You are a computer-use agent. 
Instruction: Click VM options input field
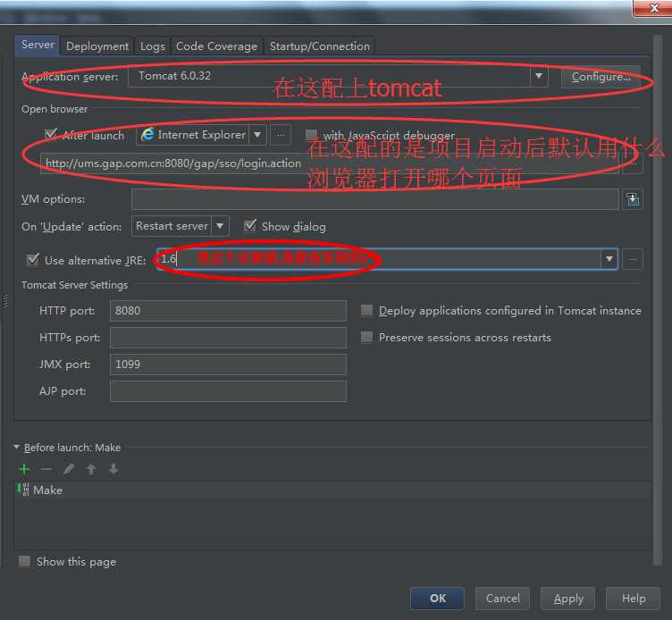(x=375, y=199)
